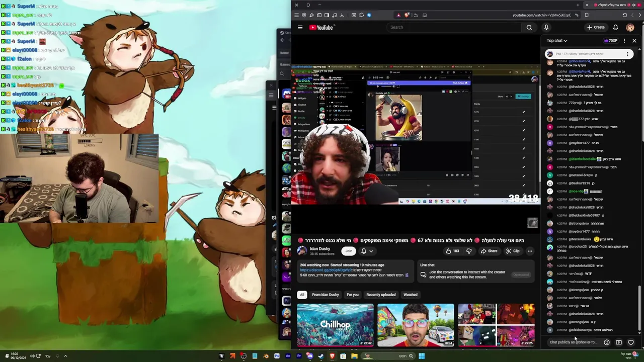Open Idan Dushy channel avatar
Image resolution: width=644 pixels, height=362 pixels.
coord(302,251)
